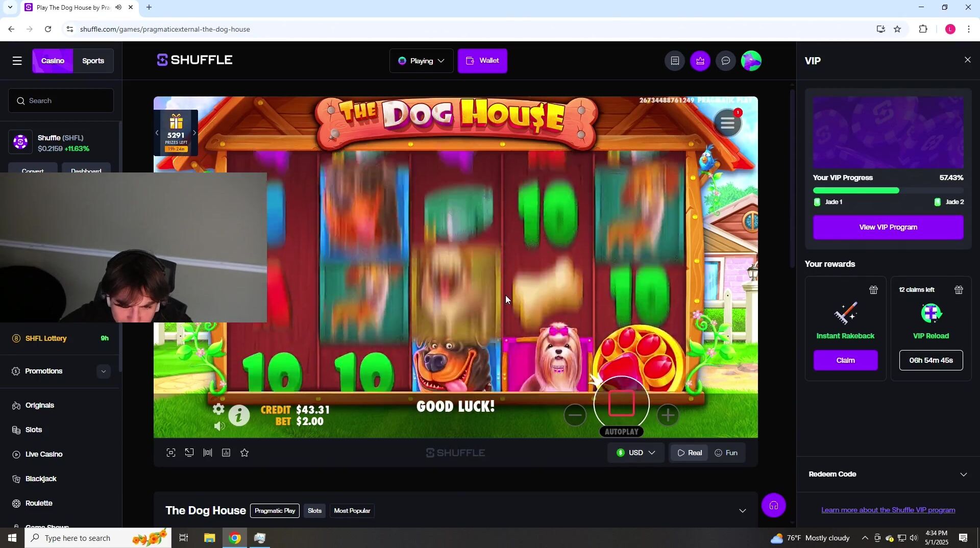The image size is (980, 548).
Task: Open the Playing balance dropdown
Action: click(422, 61)
